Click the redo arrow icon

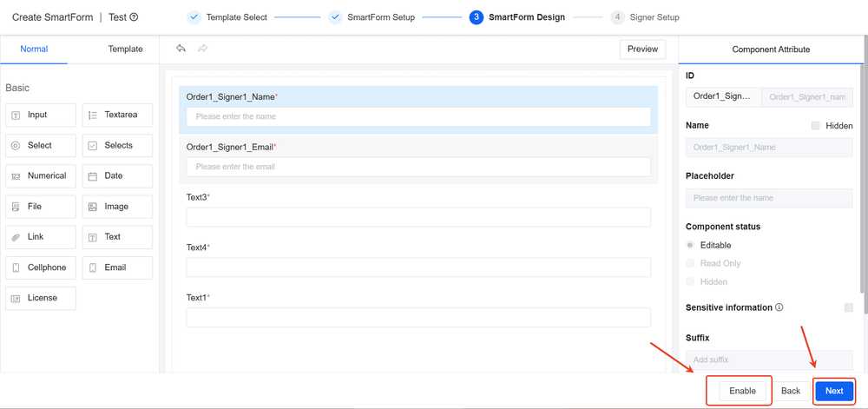202,49
